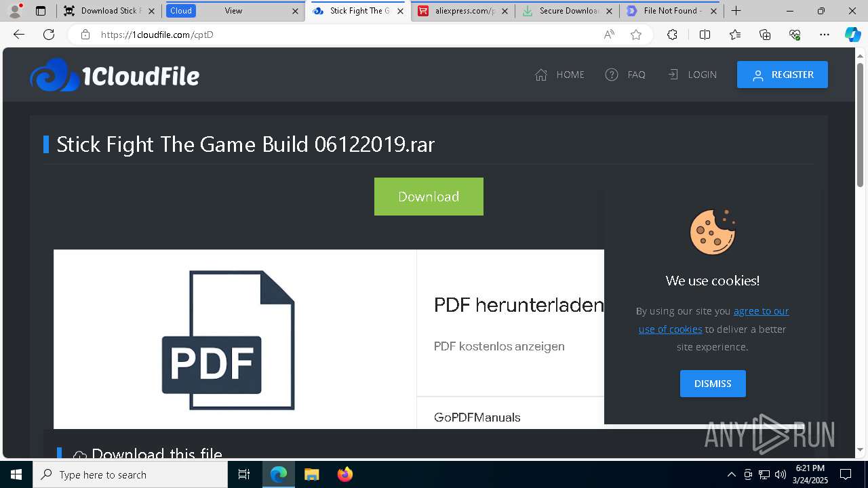Viewport: 868px width, 488px height.
Task: Click the PDF document ad image
Action: pyautogui.click(x=229, y=340)
